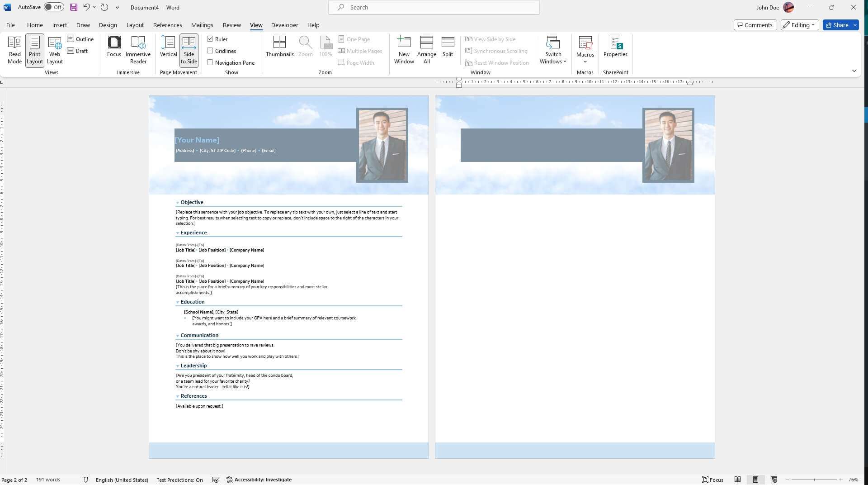Click the Share button
868x485 pixels.
tap(839, 25)
